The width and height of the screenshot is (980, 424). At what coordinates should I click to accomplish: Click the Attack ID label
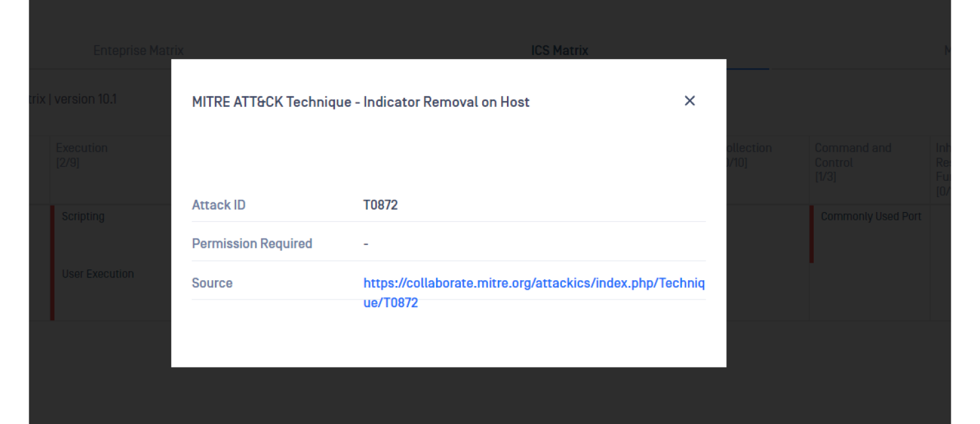pyautogui.click(x=219, y=205)
